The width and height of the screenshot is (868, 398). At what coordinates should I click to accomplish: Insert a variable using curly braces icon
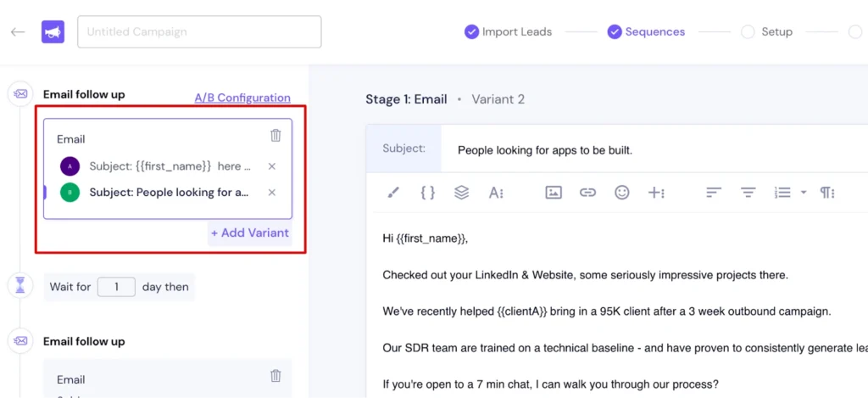coord(427,193)
